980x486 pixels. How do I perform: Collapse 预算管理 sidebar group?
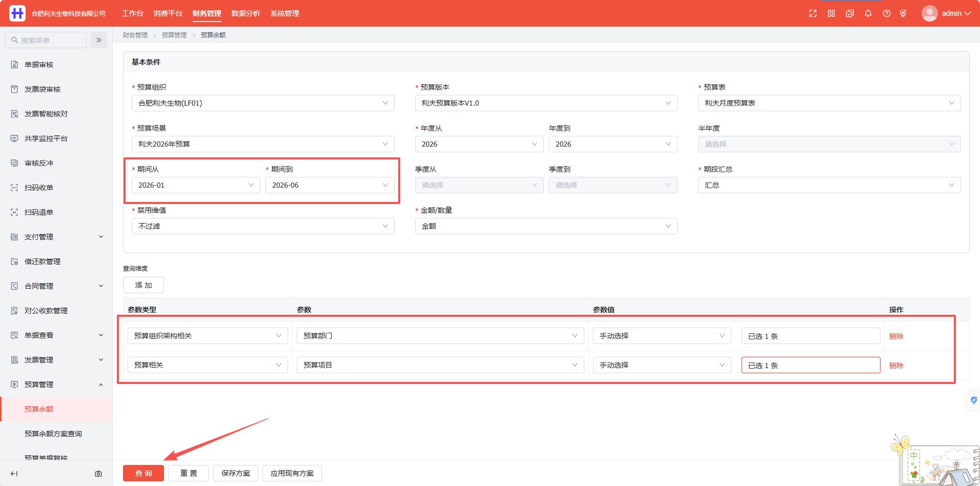[x=56, y=384]
